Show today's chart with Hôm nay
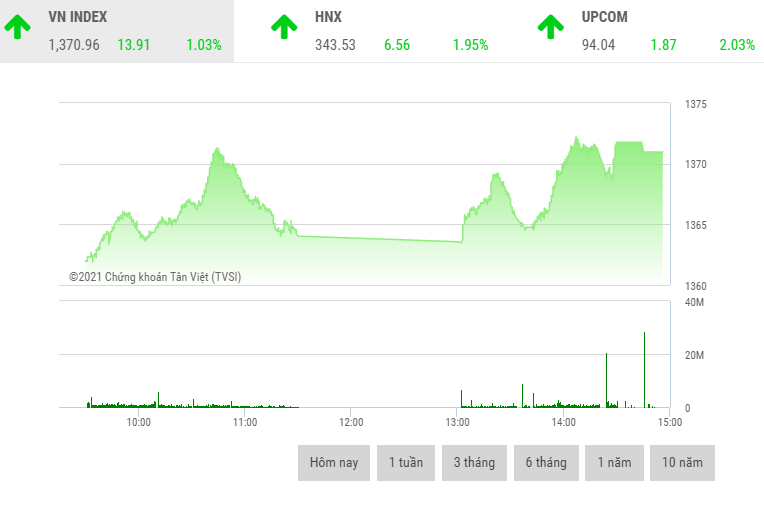Viewport: 764px width, 510px height. 334,463
